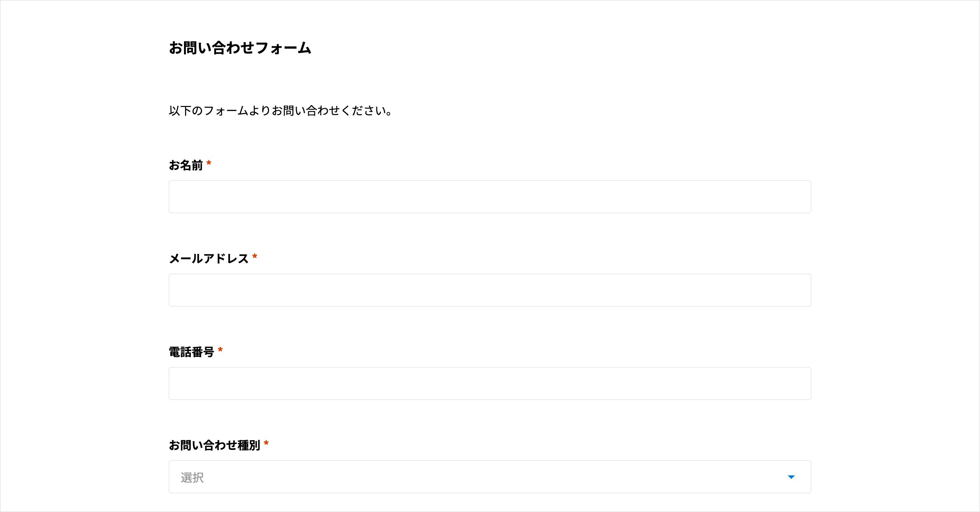Click the blue dropdown arrow icon

(791, 477)
